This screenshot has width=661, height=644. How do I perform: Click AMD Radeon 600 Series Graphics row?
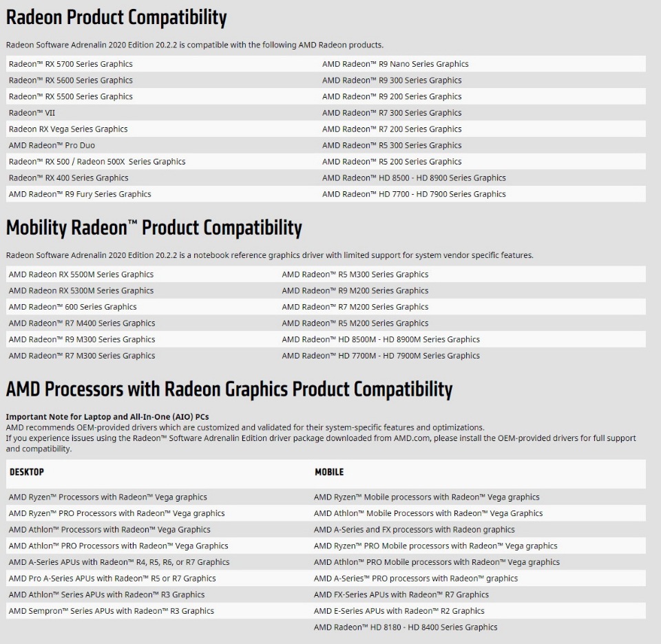point(72,307)
